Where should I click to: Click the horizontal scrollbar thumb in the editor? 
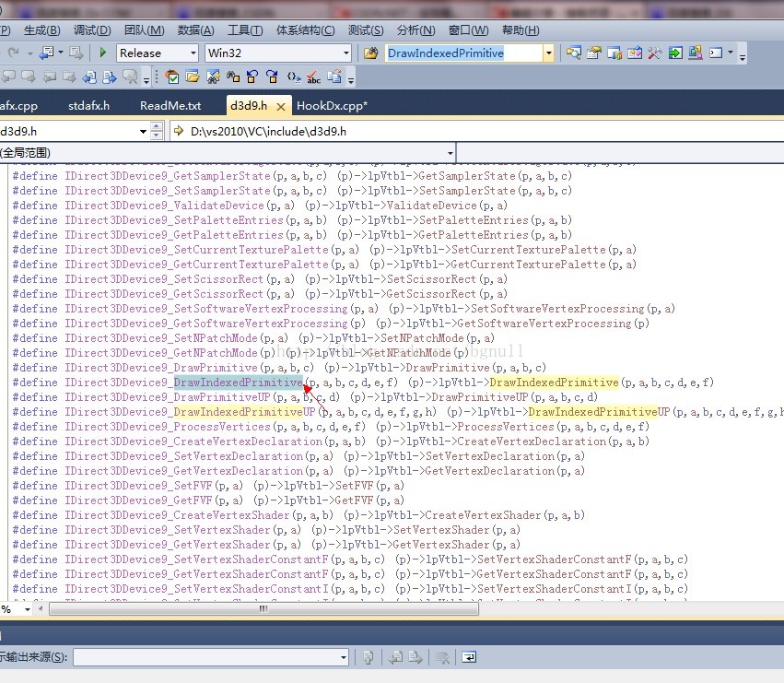point(263,609)
